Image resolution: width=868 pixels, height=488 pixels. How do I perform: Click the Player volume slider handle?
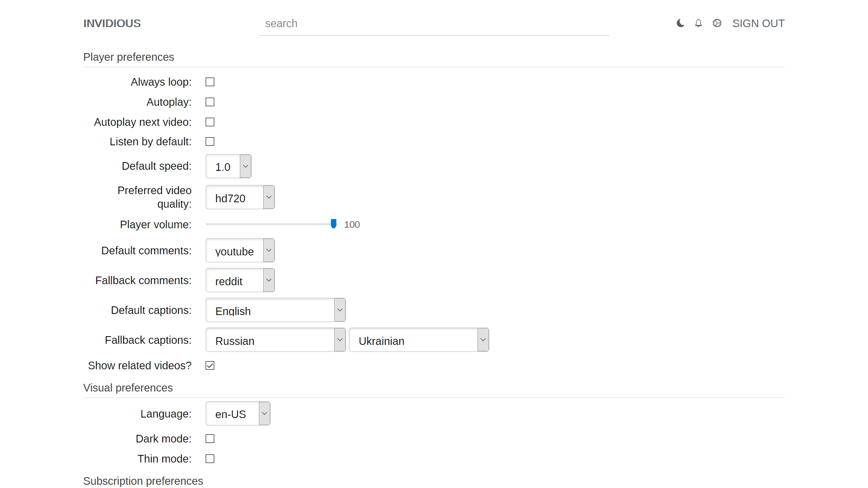pos(334,224)
